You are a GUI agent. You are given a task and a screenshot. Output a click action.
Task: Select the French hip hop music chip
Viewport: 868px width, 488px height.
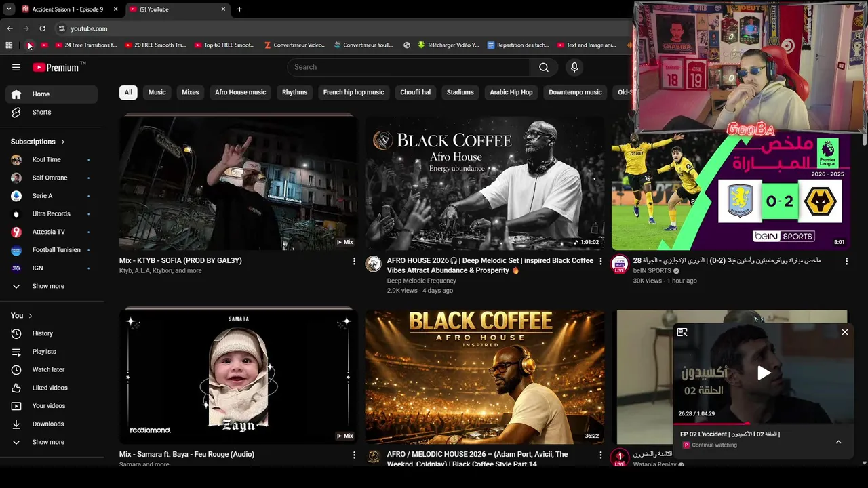click(x=354, y=92)
